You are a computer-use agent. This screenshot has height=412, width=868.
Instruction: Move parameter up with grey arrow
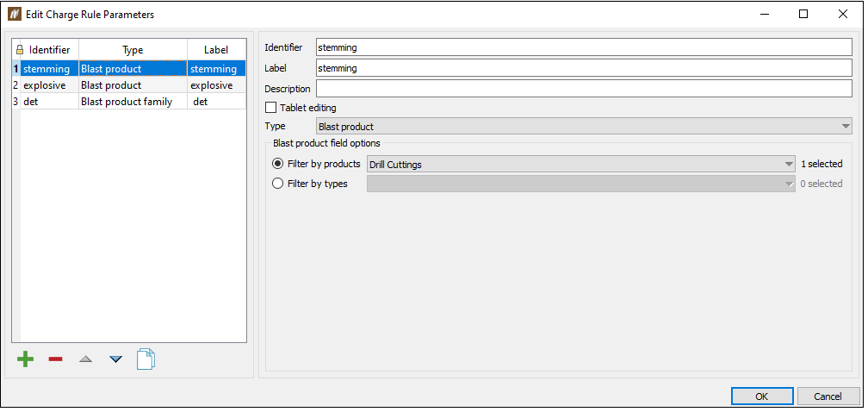(84, 359)
